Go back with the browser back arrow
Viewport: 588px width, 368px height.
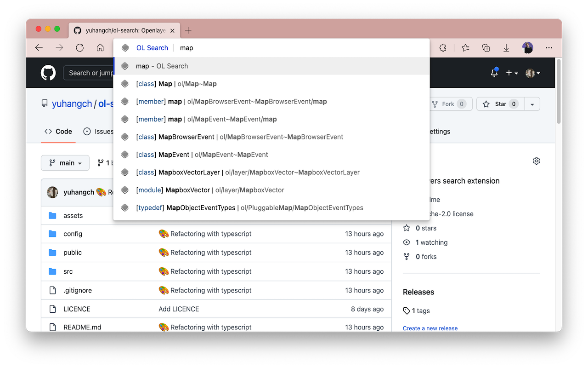pyautogui.click(x=39, y=48)
